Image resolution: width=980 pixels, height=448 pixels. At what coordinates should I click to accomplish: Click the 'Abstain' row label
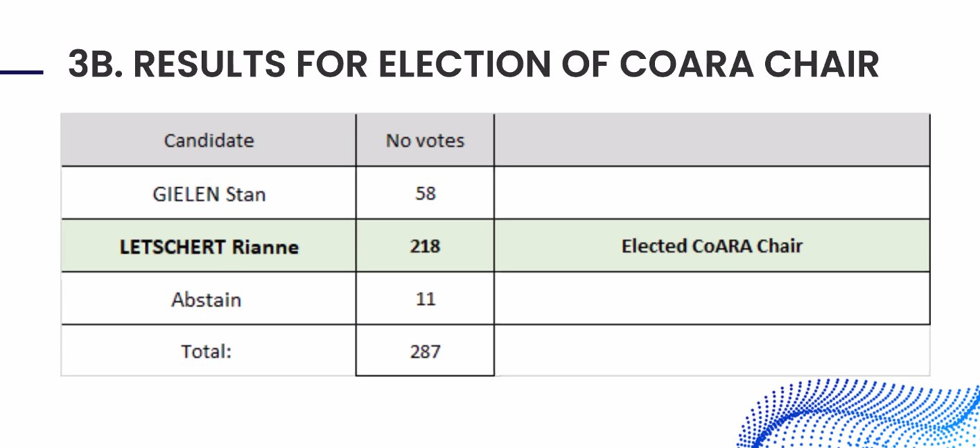click(x=207, y=300)
